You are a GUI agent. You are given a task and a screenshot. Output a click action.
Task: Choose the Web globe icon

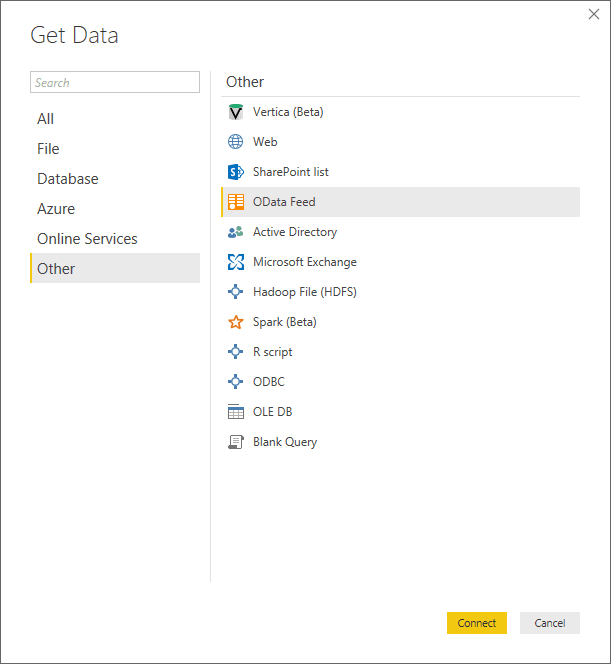(x=235, y=142)
